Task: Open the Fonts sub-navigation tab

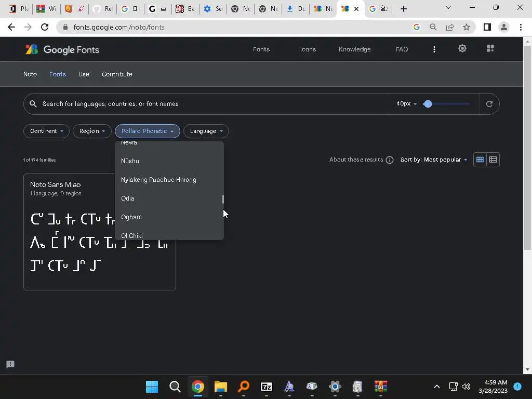Action: (58, 74)
